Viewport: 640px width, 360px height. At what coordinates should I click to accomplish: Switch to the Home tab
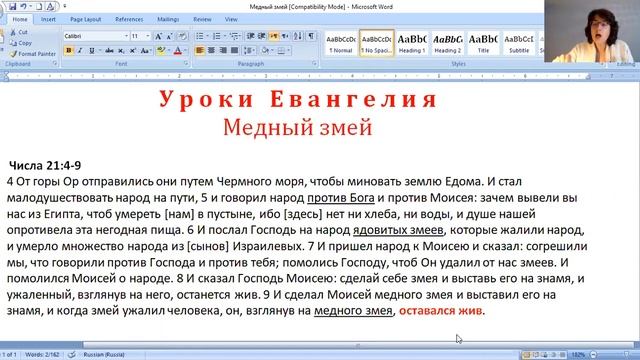[x=20, y=19]
